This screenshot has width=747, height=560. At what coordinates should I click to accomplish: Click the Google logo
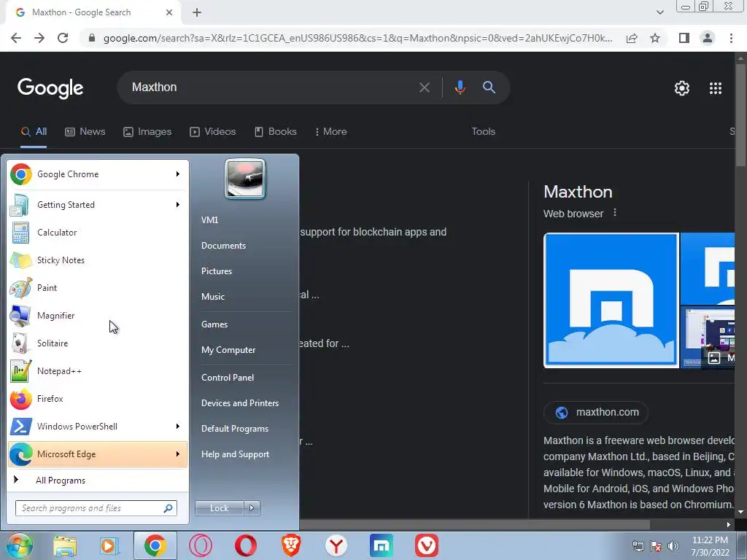click(50, 88)
